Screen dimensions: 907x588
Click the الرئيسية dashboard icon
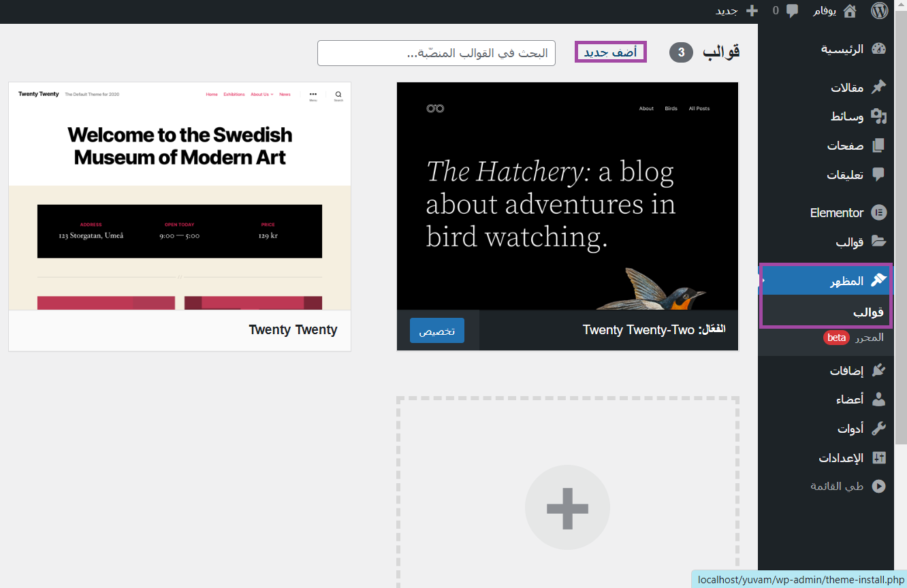coord(878,49)
